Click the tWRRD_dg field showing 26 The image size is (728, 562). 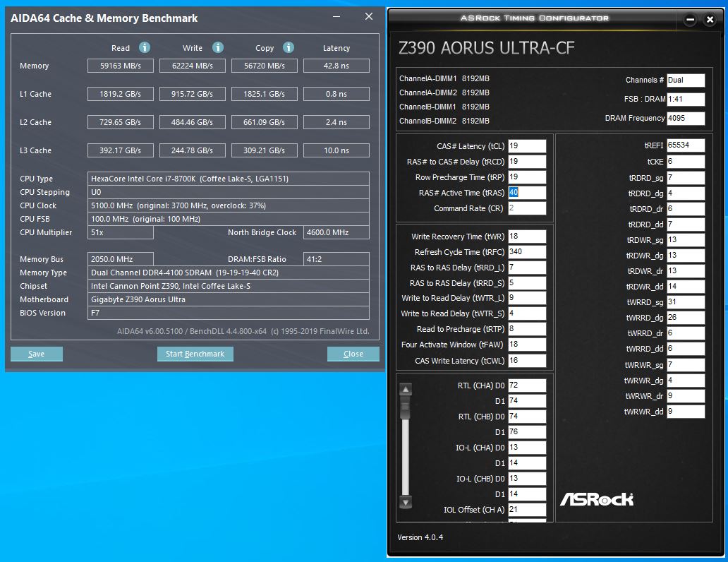click(x=686, y=318)
